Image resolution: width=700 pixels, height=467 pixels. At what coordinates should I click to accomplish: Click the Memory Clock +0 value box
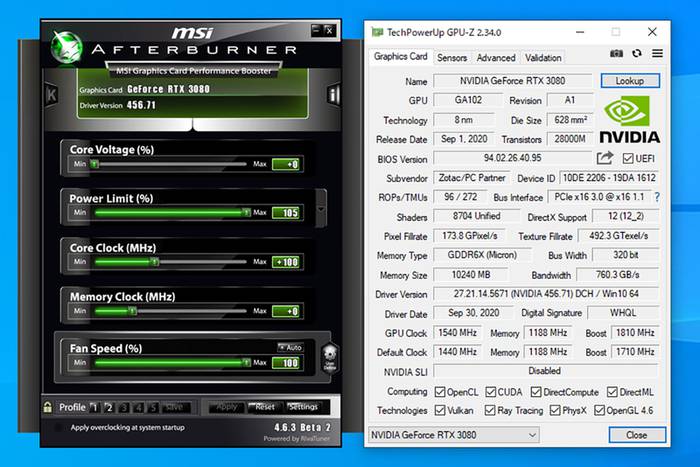click(288, 311)
